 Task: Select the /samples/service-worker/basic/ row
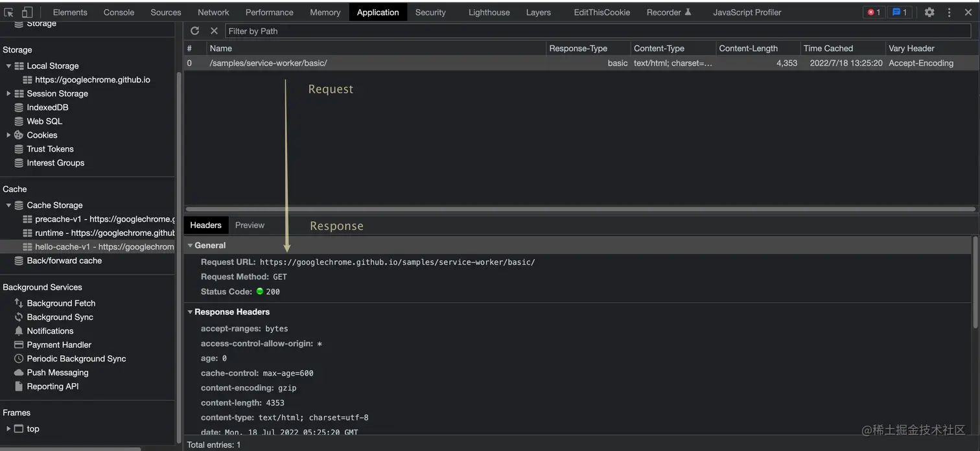(x=581, y=63)
